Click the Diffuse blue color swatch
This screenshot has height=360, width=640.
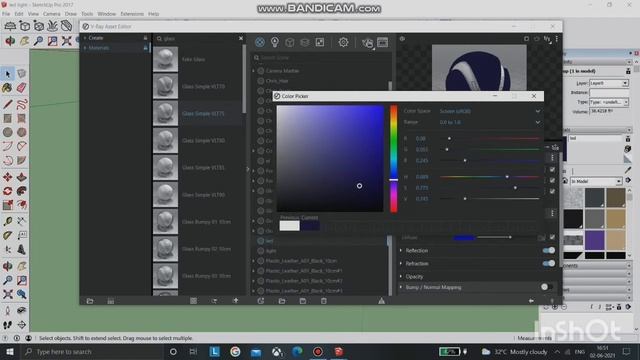click(464, 237)
